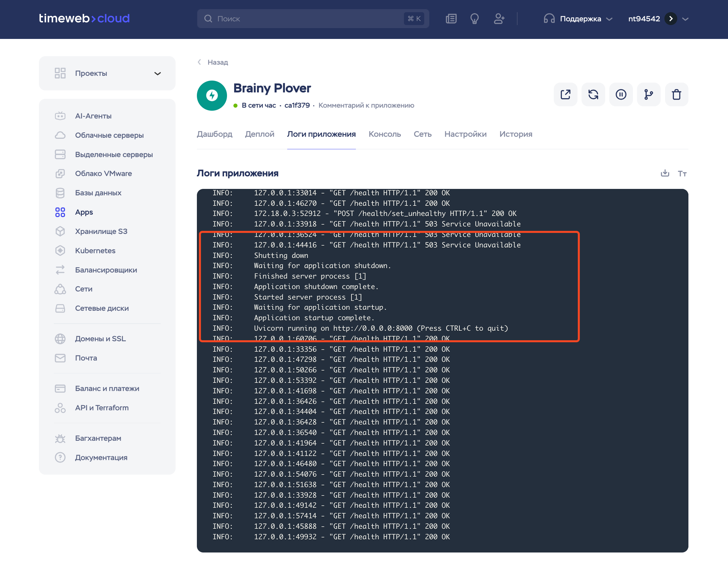Delete the app using the trash icon
The height and width of the screenshot is (564, 728).
coord(676,94)
